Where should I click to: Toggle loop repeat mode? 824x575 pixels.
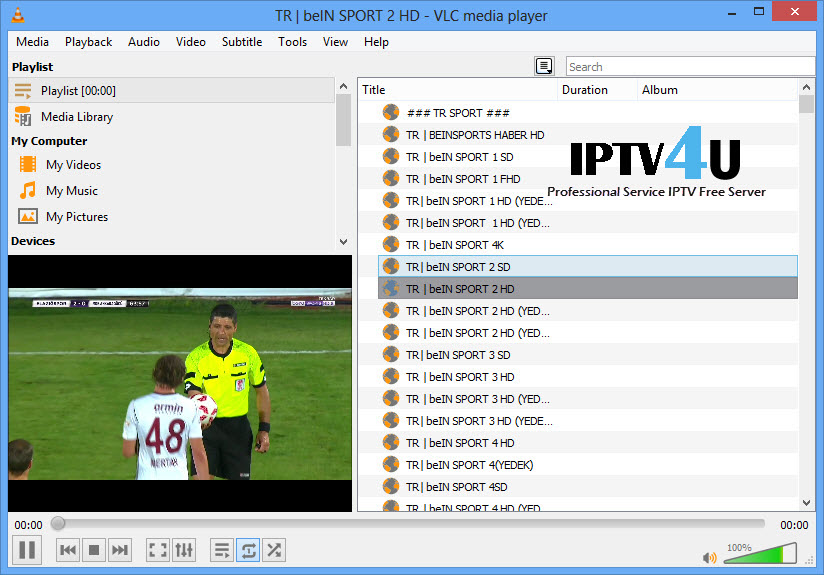pyautogui.click(x=248, y=550)
